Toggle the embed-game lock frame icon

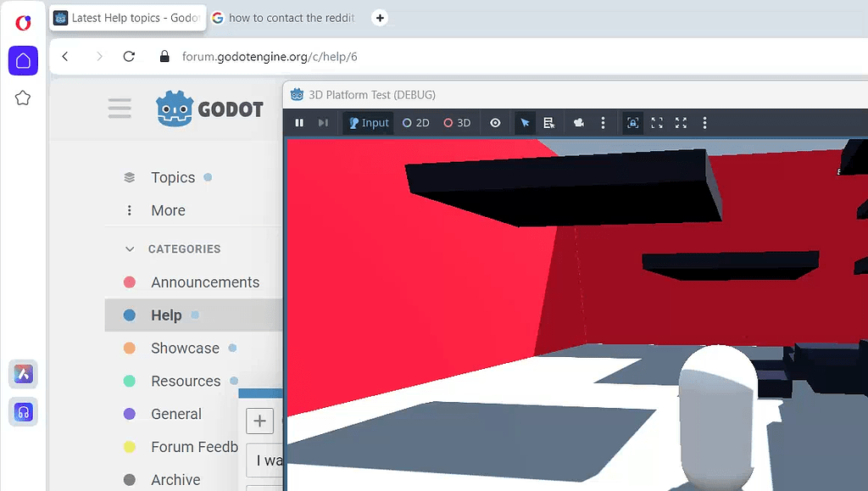tap(632, 123)
